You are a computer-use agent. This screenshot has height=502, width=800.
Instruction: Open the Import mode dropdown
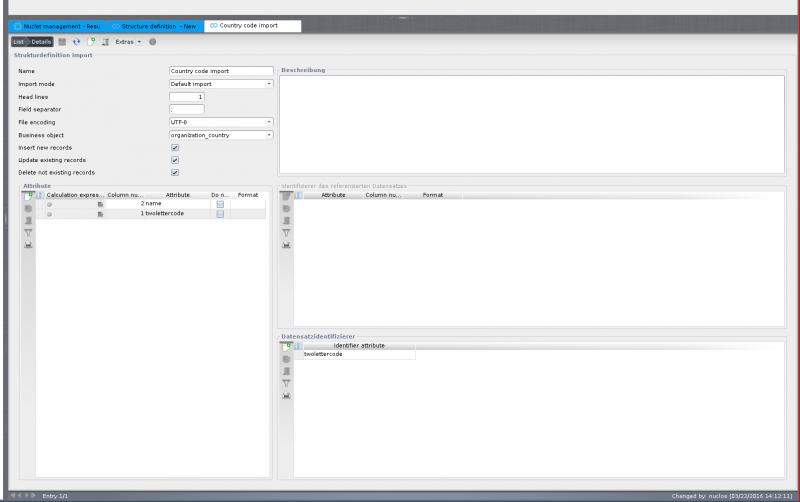(x=269, y=84)
